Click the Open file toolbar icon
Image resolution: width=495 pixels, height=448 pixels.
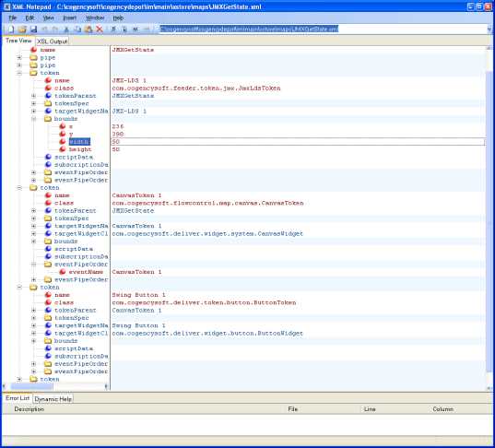tap(22, 29)
